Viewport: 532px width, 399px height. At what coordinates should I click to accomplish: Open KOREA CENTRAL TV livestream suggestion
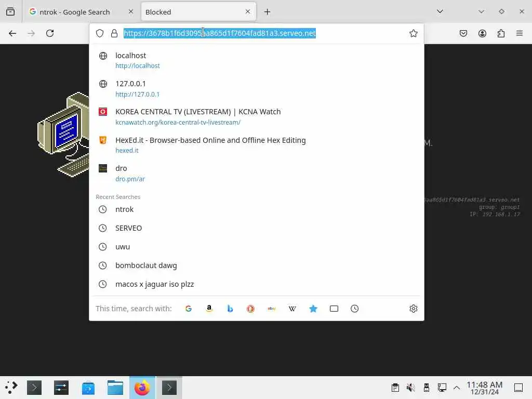tap(257, 117)
